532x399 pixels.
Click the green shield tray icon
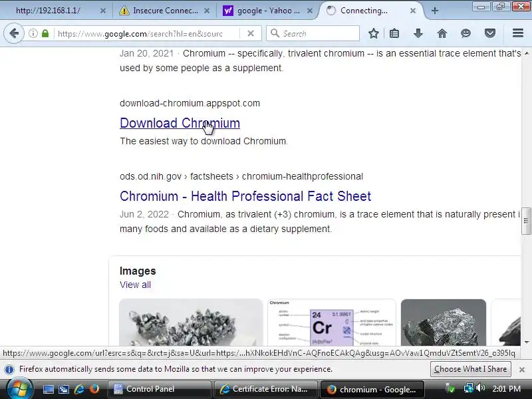(x=450, y=388)
